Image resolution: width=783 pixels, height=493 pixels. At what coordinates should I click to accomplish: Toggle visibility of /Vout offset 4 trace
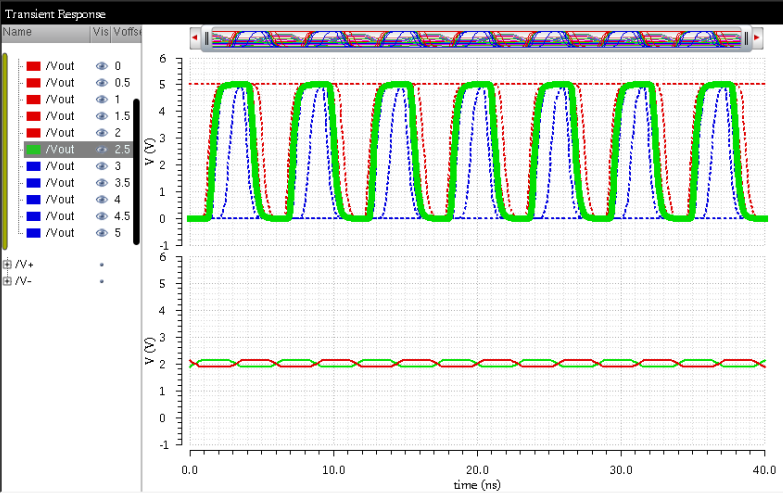pyautogui.click(x=102, y=199)
